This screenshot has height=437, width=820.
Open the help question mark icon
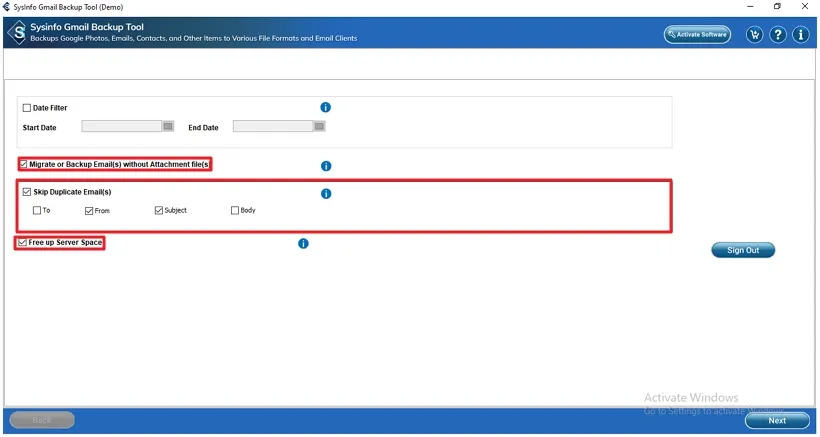pyautogui.click(x=778, y=35)
